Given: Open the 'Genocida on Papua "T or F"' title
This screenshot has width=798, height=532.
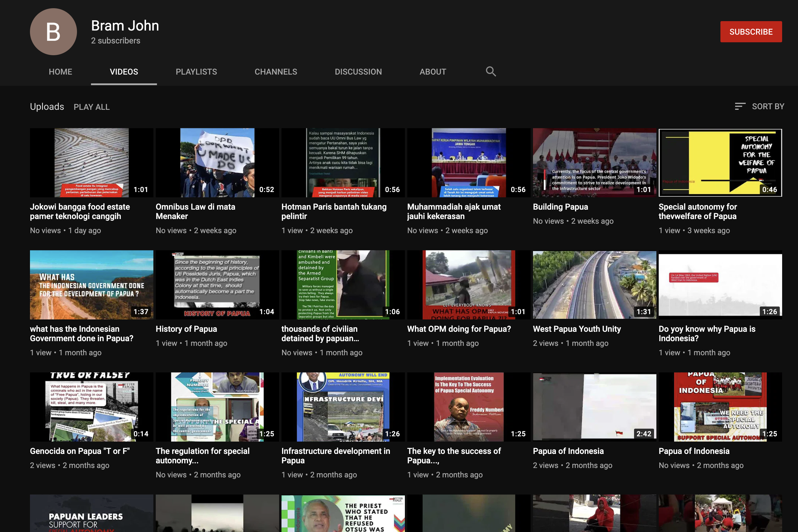Looking at the screenshot, I should pos(80,451).
